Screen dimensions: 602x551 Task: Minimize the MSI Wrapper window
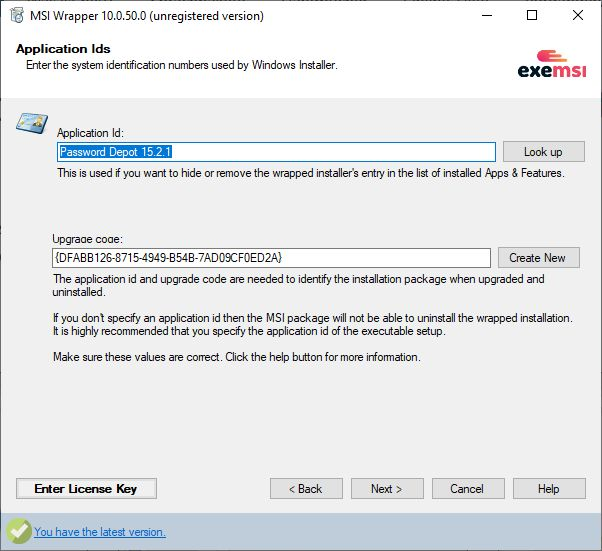[487, 15]
